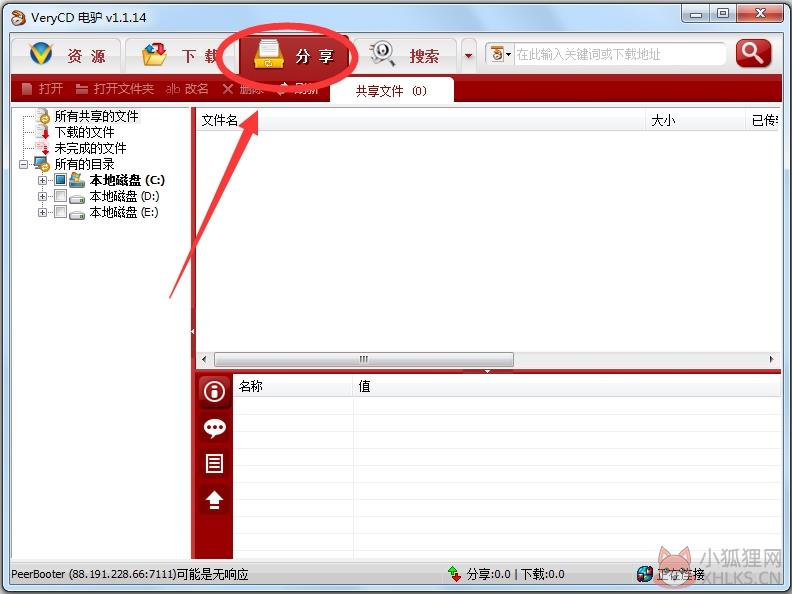Click the 分享:0.0 | 下载:0.0 speed text

(x=516, y=574)
